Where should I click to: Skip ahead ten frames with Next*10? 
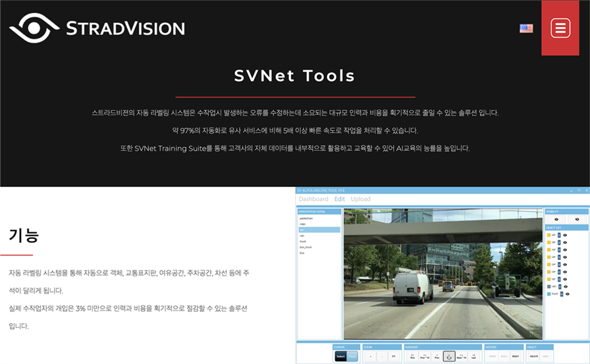pyautogui.click(x=462, y=356)
